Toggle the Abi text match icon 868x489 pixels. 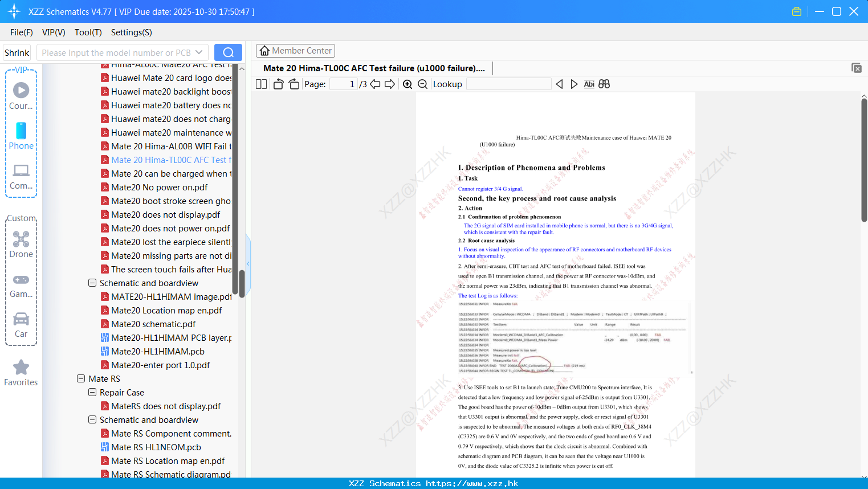589,84
